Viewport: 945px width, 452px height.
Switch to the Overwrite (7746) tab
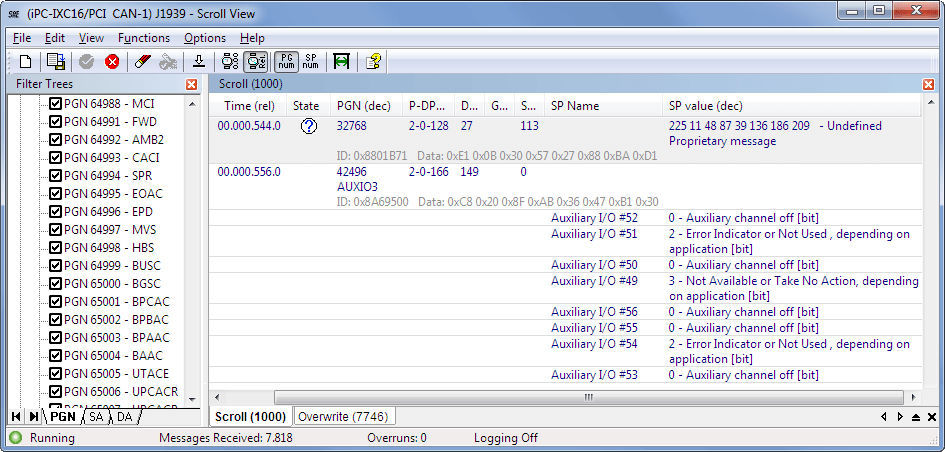343,416
